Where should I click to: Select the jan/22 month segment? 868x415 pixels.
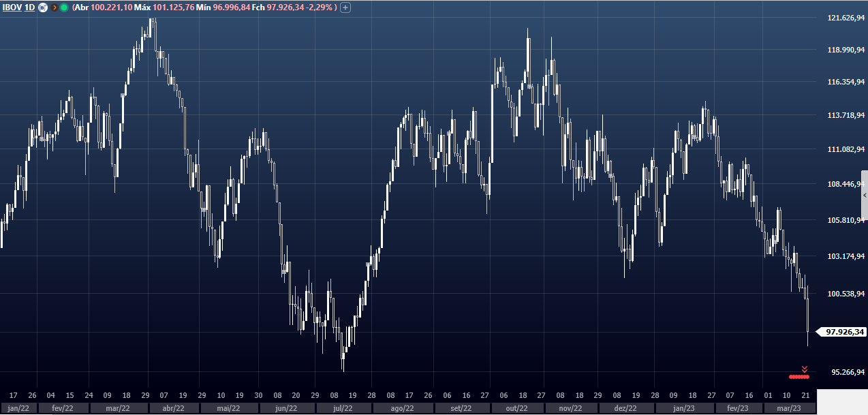(18, 408)
